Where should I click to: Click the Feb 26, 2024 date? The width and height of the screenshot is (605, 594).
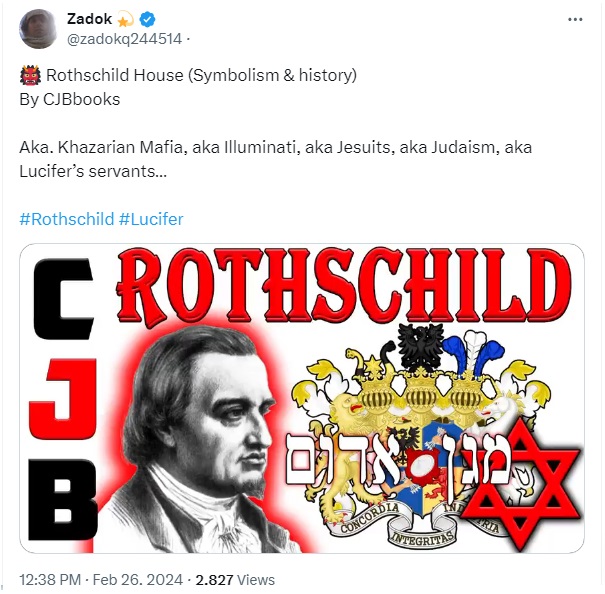(138, 580)
